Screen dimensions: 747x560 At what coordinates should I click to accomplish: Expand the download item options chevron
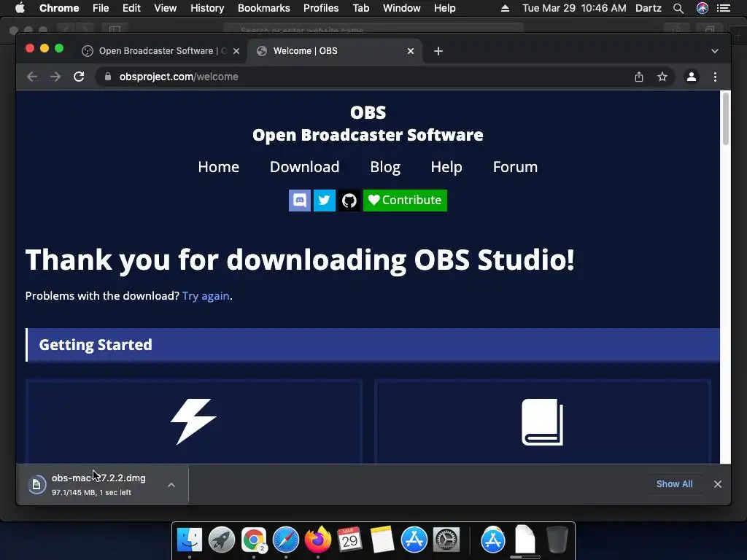pos(171,485)
